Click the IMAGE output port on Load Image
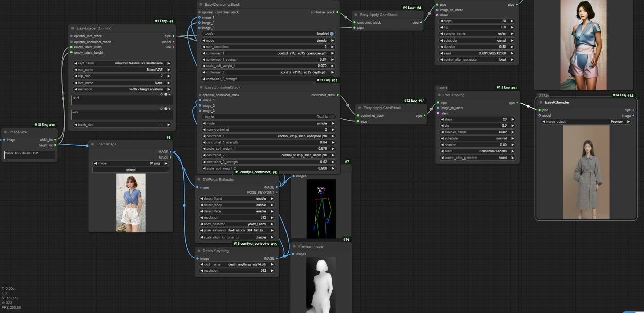The image size is (644, 313). [171, 151]
